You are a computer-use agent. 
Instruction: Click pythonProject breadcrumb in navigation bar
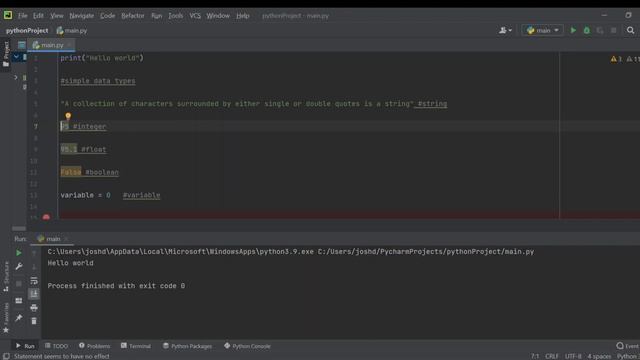(x=27, y=31)
